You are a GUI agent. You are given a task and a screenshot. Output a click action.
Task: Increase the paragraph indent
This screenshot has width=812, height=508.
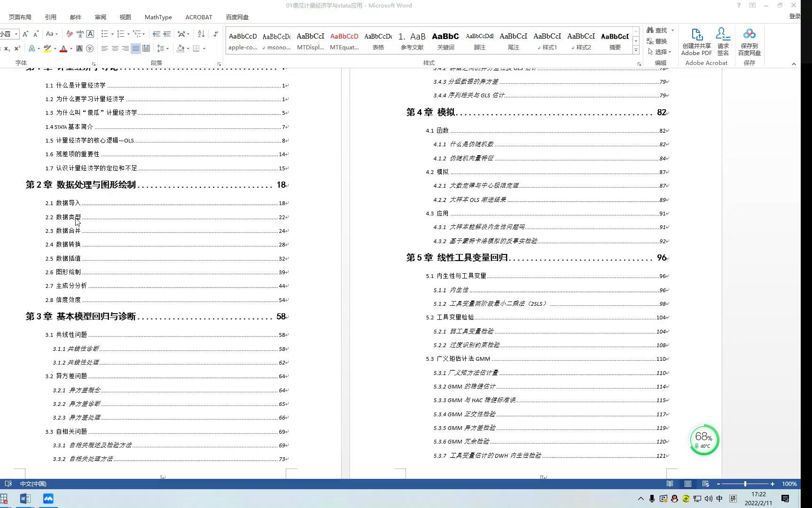[x=167, y=34]
